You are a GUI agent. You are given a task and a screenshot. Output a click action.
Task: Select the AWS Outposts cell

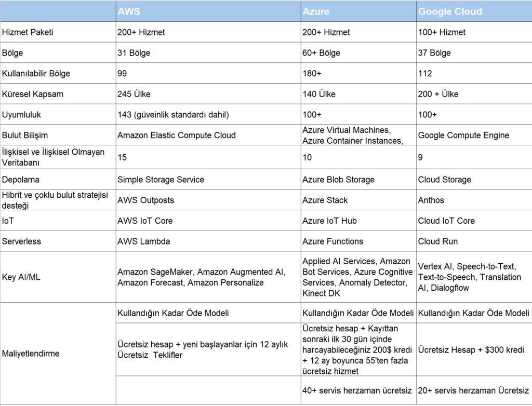click(x=208, y=200)
